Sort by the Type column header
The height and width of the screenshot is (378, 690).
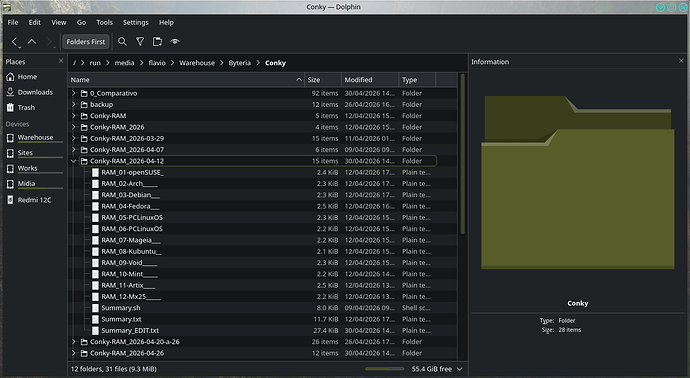point(417,80)
